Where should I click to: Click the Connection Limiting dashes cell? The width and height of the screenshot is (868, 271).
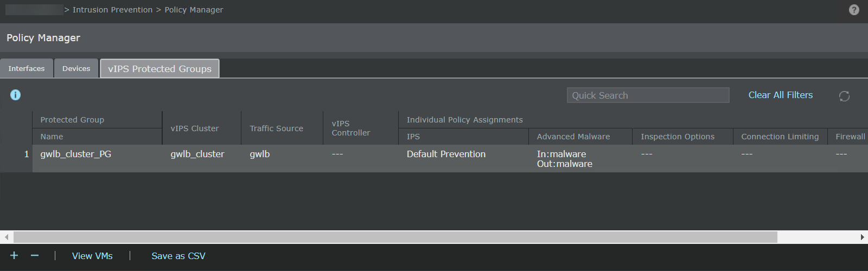pyautogui.click(x=780, y=158)
